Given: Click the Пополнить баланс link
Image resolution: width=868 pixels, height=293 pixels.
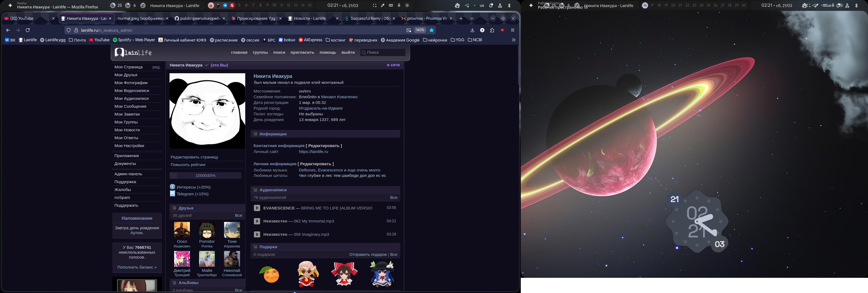Looking at the screenshot, I should click(137, 267).
